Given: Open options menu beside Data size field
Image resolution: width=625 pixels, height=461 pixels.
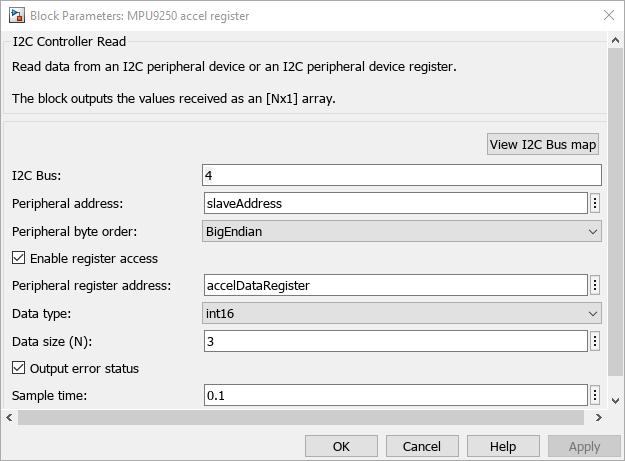Looking at the screenshot, I should (595, 341).
